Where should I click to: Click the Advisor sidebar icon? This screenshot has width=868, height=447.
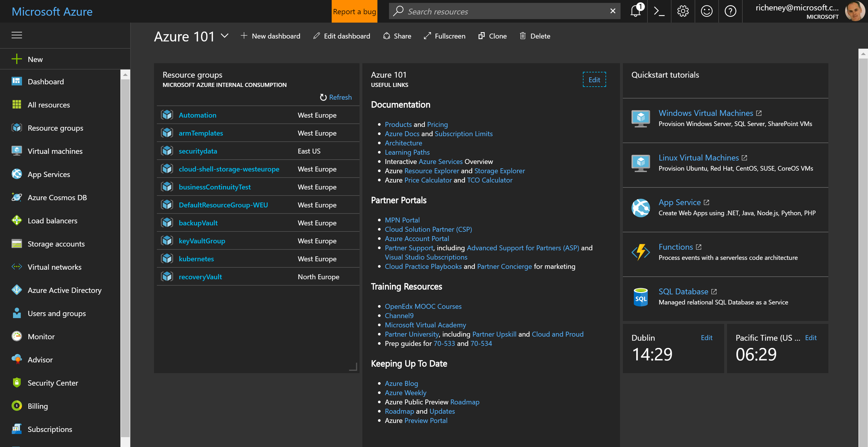tap(16, 360)
